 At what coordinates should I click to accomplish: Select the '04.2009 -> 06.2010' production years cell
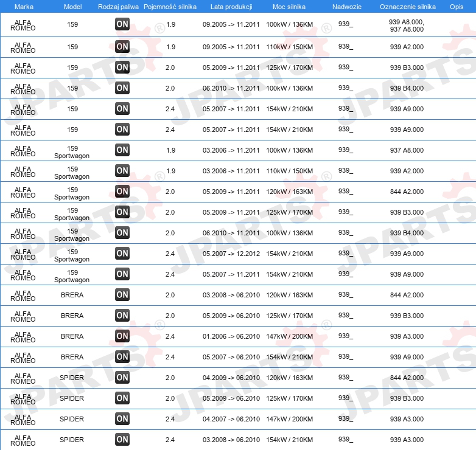231,378
